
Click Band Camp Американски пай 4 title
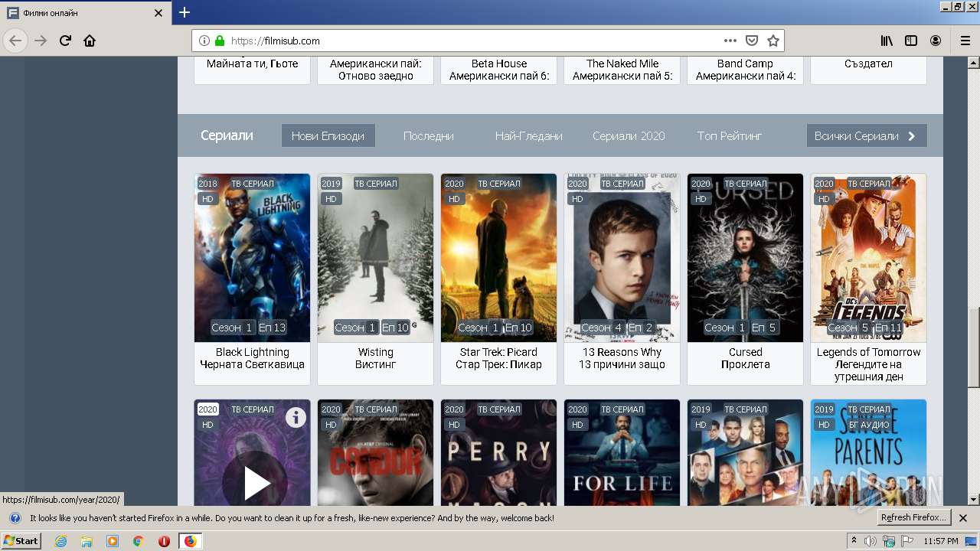745,70
